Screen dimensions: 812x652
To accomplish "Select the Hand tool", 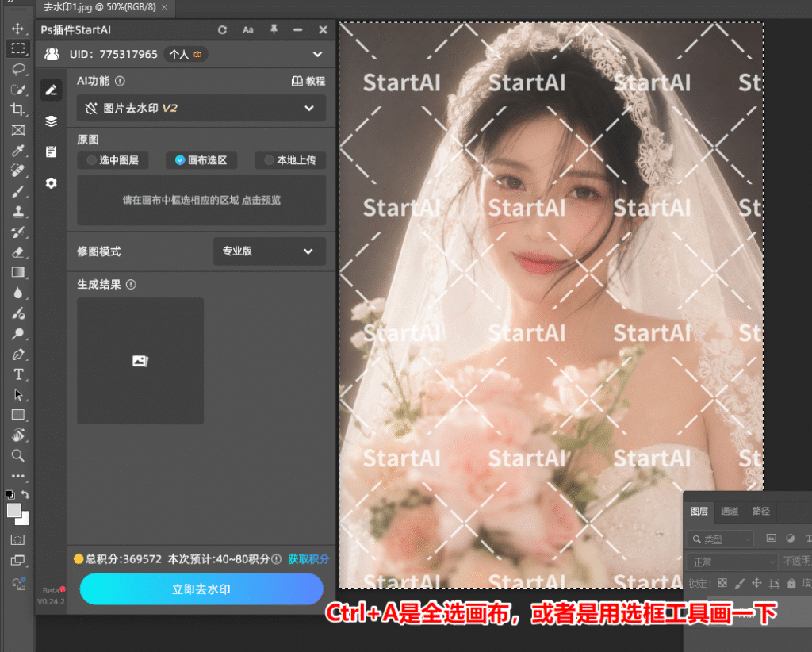I will click(18, 435).
